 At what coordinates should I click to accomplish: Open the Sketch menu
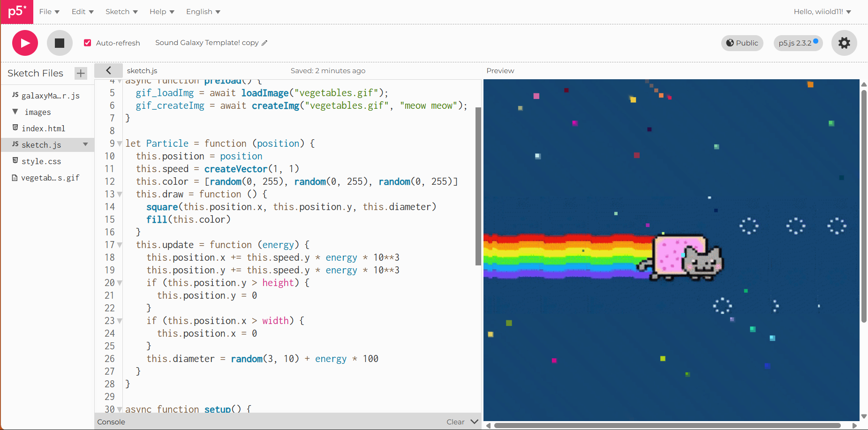point(121,12)
